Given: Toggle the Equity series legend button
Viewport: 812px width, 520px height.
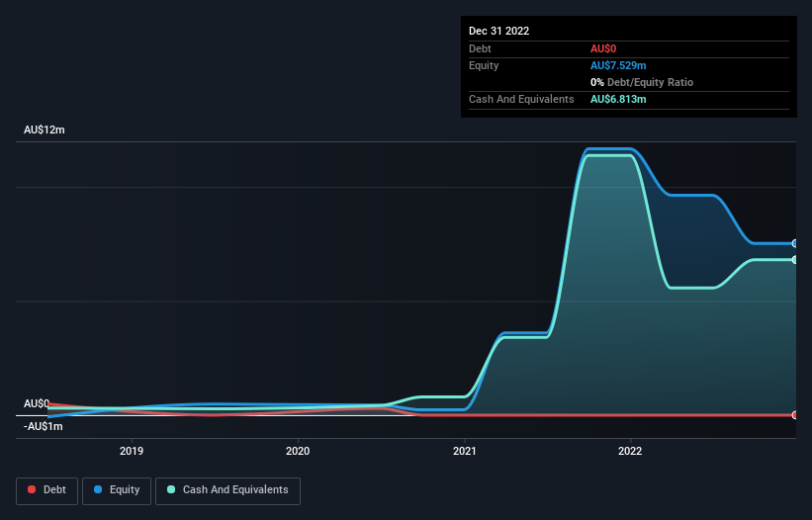Looking at the screenshot, I should tap(117, 490).
